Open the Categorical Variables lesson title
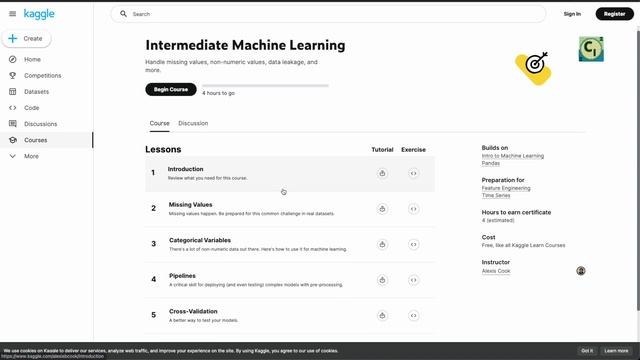 [200, 240]
